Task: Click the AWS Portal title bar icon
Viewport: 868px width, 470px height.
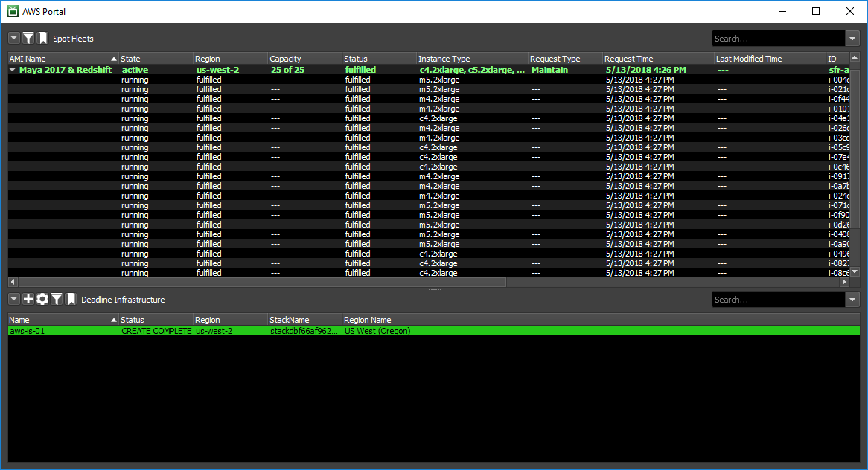Action: [x=12, y=11]
